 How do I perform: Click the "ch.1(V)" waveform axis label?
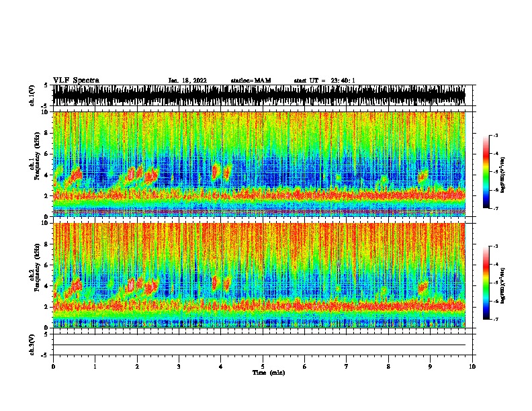point(32,95)
